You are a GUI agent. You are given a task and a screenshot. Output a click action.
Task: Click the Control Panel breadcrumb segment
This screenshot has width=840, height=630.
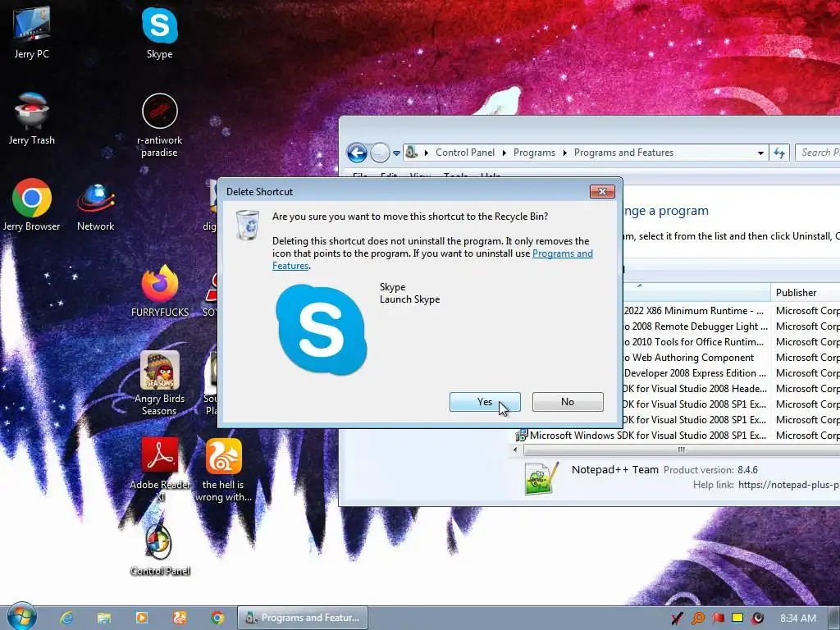point(465,153)
